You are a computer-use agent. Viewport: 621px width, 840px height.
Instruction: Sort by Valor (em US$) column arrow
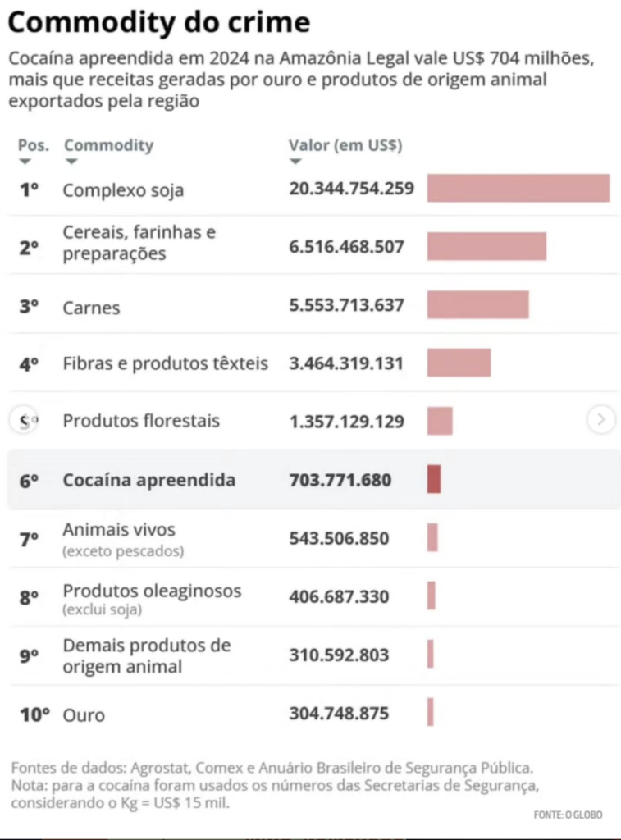click(x=295, y=162)
